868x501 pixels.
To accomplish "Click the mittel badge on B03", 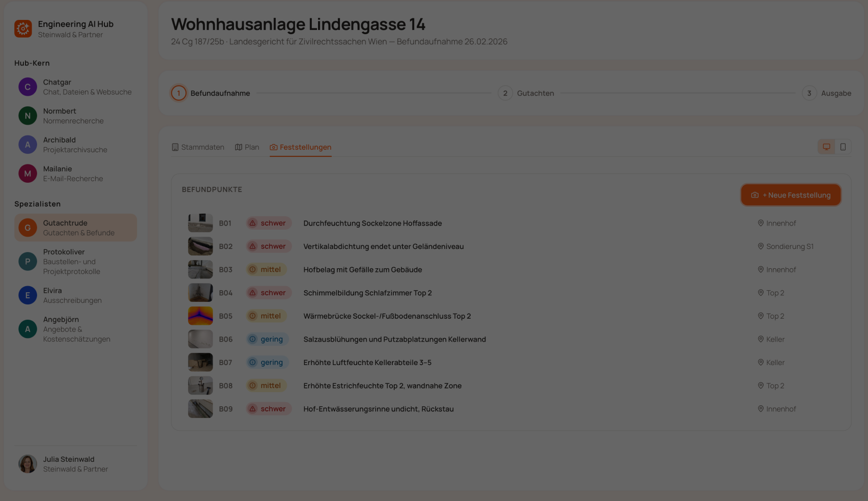I will click(x=266, y=269).
